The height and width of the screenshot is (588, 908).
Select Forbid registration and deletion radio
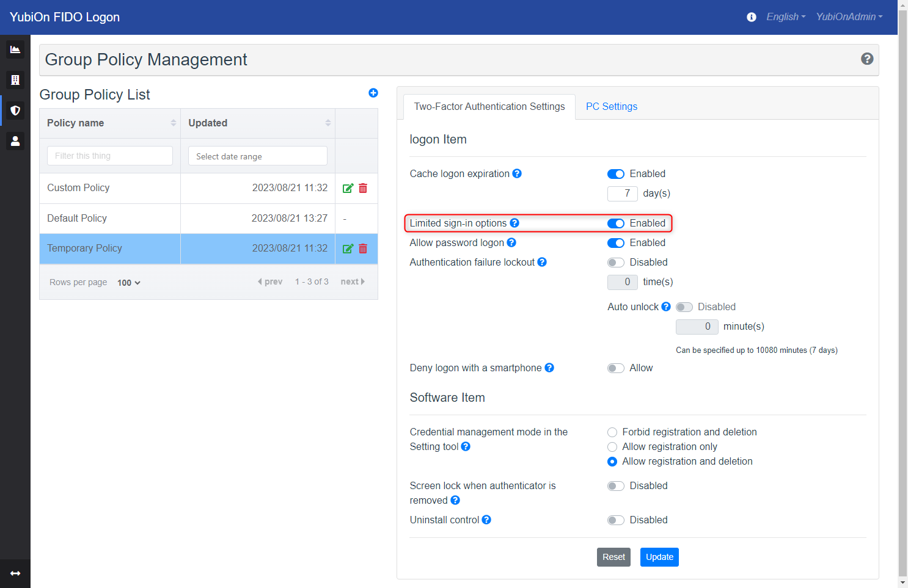coord(612,432)
